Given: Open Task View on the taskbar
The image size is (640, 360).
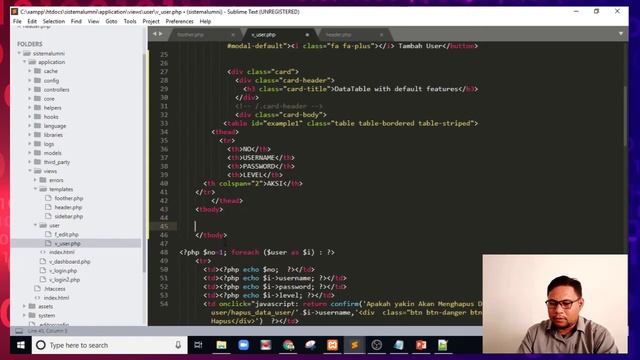Looking at the screenshot, I should 198,345.
